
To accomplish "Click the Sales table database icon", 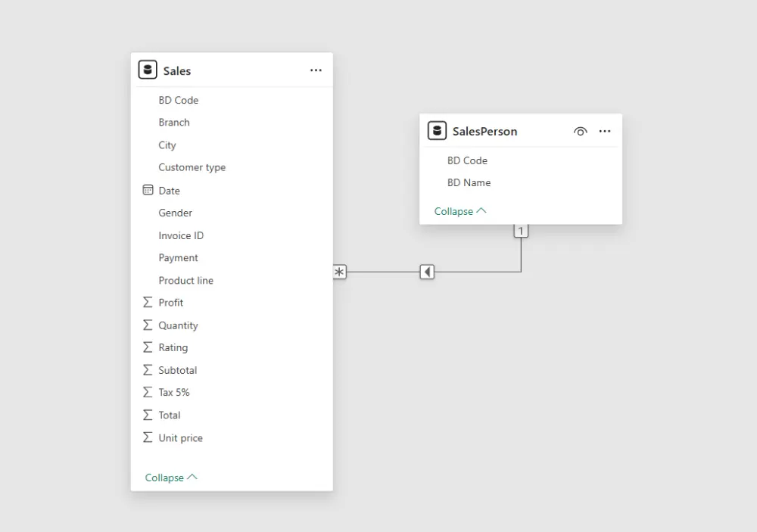I will tap(148, 69).
